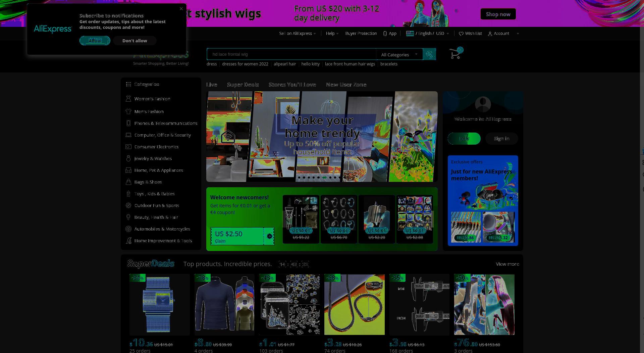Screen dimensions: 644x353
Task: Open the Consumer Electronics category icon
Action: [128, 147]
